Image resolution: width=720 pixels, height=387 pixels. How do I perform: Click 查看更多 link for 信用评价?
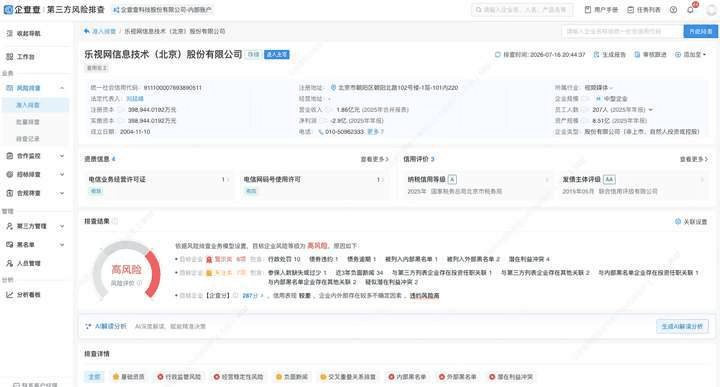[x=693, y=159]
